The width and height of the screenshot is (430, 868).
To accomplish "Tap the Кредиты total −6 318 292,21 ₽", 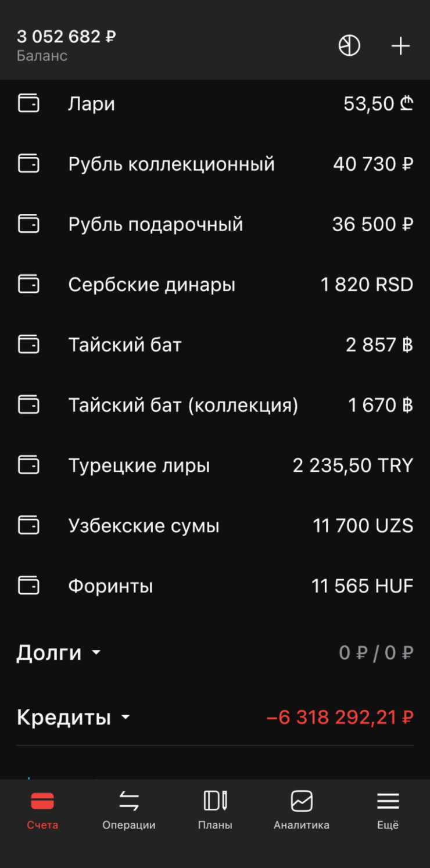I will [x=339, y=718].
